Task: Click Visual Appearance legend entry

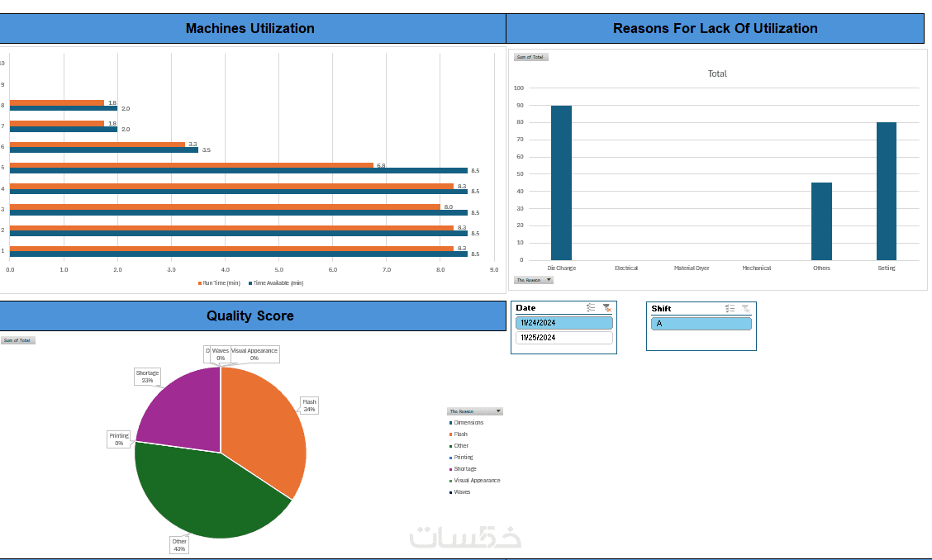Action: coord(475,481)
